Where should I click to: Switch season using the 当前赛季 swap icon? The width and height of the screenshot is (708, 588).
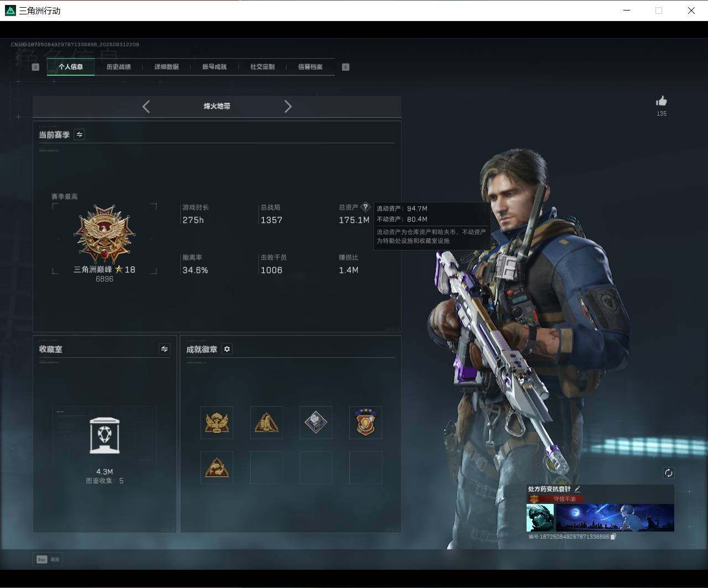click(80, 134)
